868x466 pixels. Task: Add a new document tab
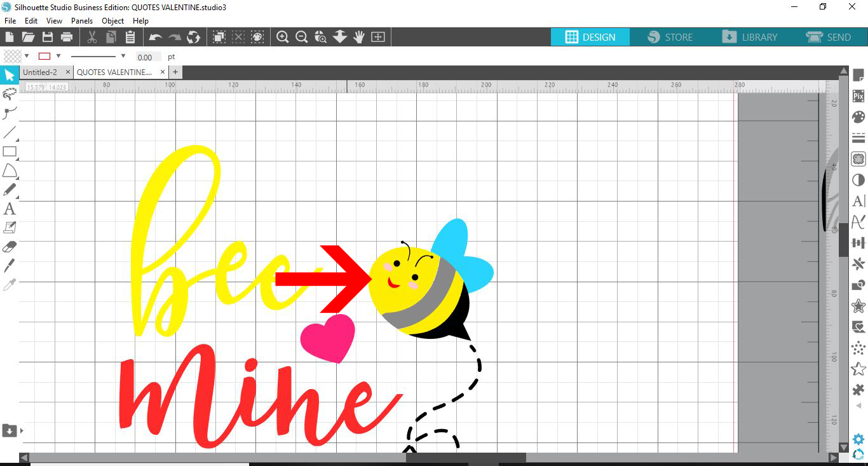point(175,72)
